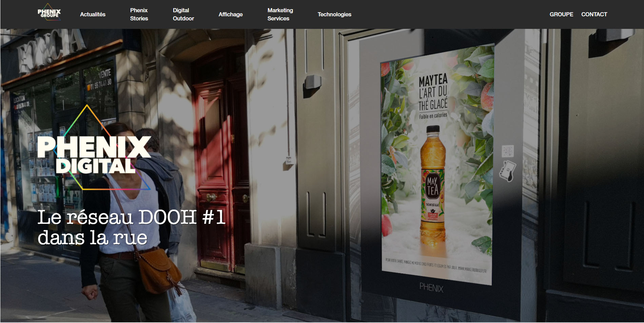Click the 'MAYTEA L'ART DU THÉ GLACÉ' poster title
The width and height of the screenshot is (644, 323).
tap(433, 92)
